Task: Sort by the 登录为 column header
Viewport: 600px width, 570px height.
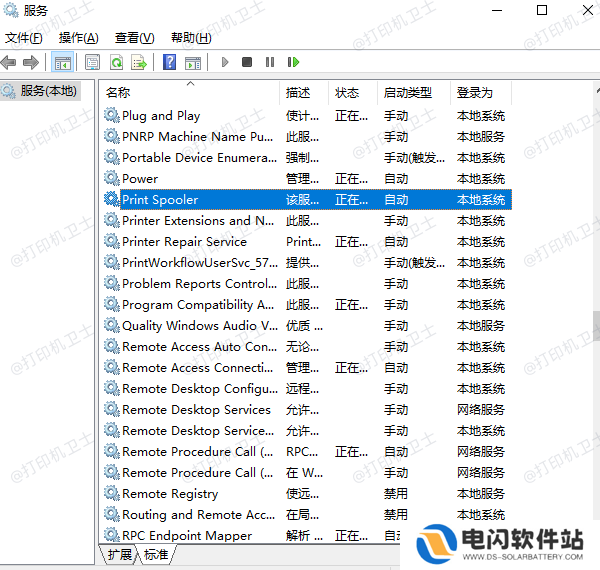Action: click(481, 93)
